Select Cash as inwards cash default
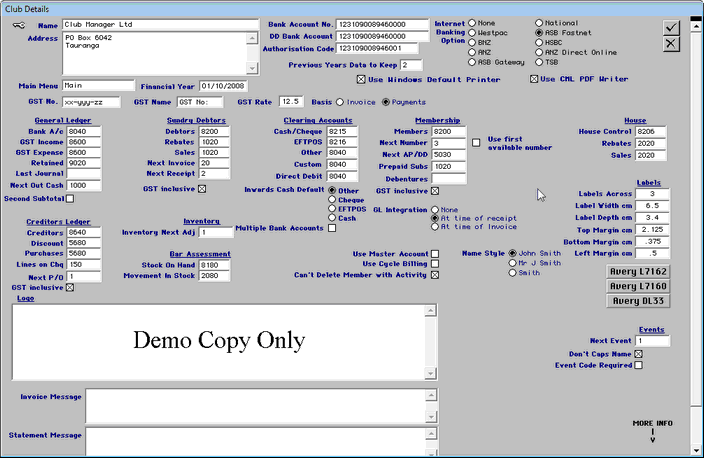 pyautogui.click(x=332, y=217)
